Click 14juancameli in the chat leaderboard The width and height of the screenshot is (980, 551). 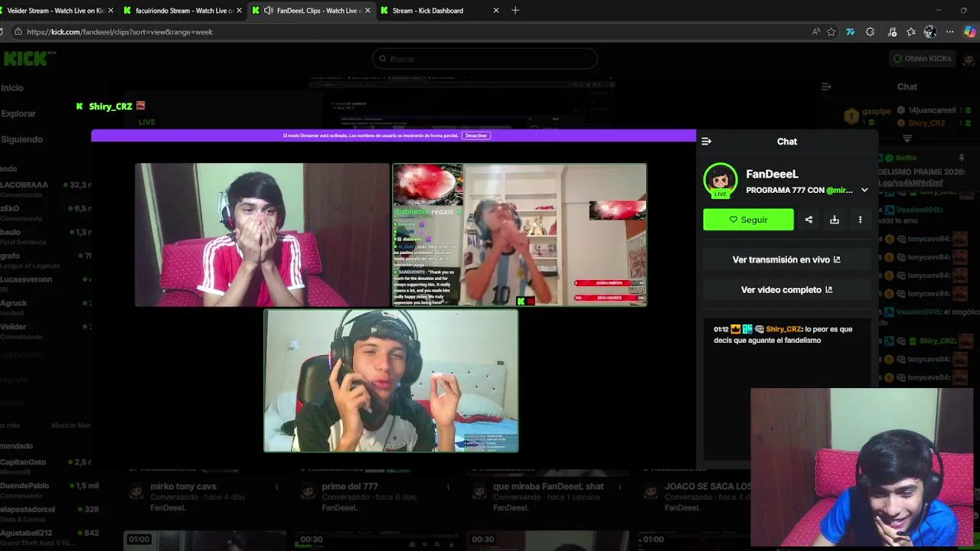coord(932,111)
